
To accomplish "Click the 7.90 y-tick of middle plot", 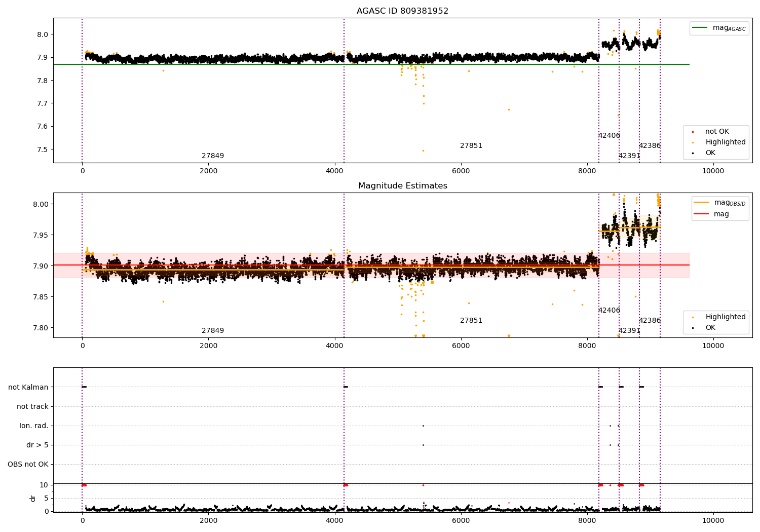I will pyautogui.click(x=40, y=266).
